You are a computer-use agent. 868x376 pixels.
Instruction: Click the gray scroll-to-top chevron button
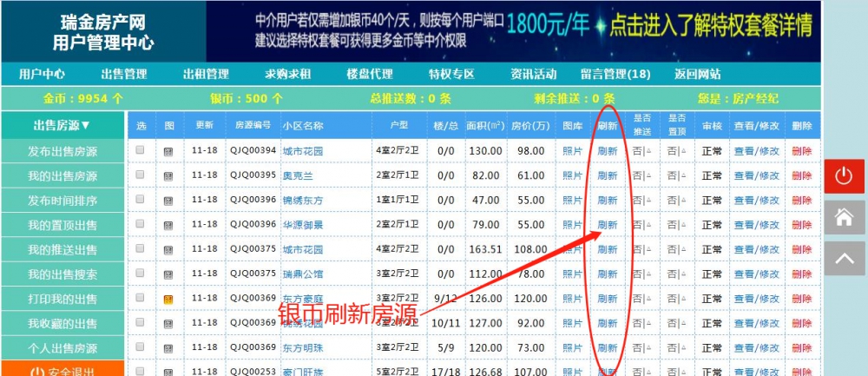click(x=844, y=258)
